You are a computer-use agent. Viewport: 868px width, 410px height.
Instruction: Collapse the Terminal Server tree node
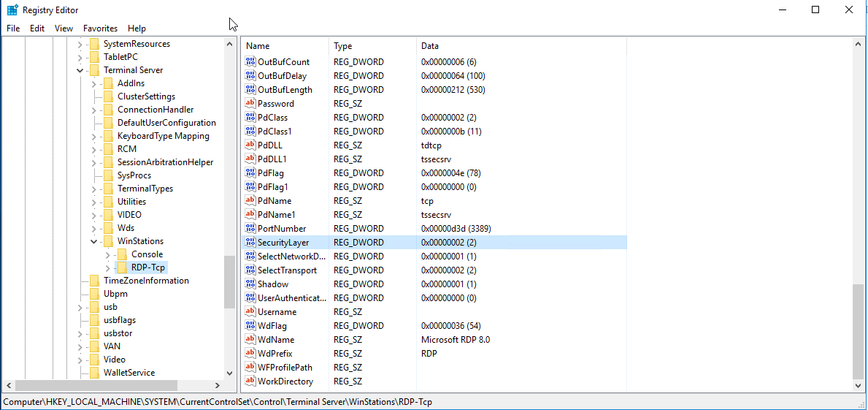tap(80, 70)
